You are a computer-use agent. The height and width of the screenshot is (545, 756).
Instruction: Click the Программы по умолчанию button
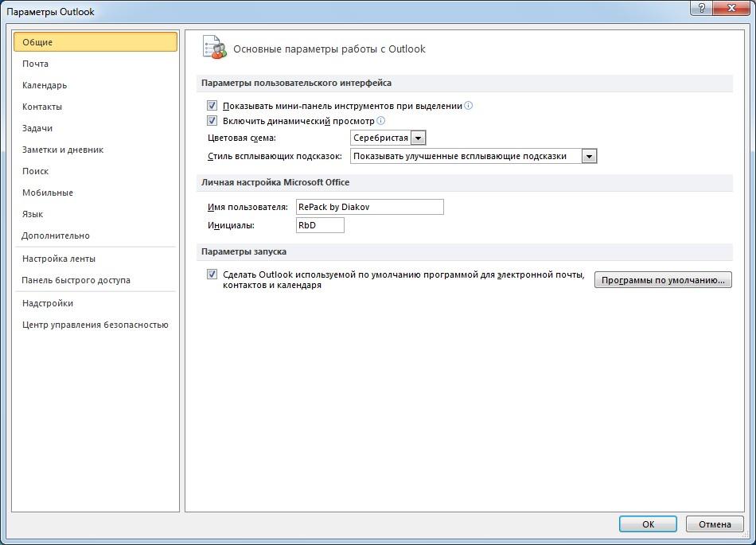[663, 280]
